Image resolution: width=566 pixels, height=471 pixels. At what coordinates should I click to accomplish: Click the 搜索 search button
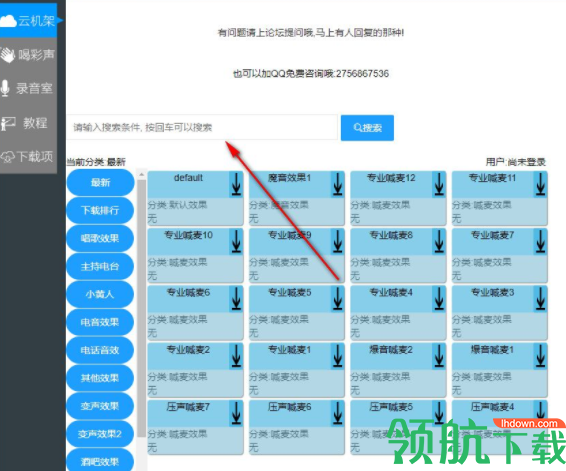click(x=367, y=128)
